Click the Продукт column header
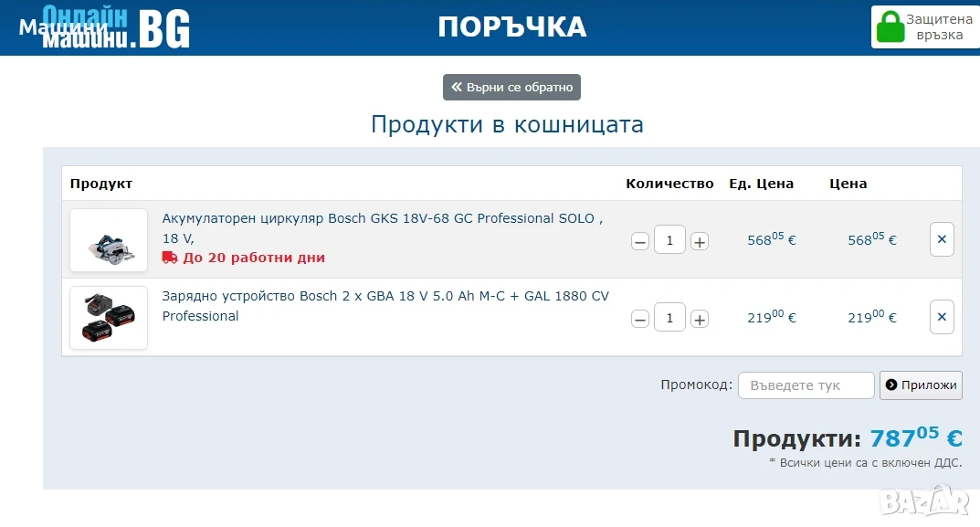This screenshot has width=980, height=527. coord(101,184)
